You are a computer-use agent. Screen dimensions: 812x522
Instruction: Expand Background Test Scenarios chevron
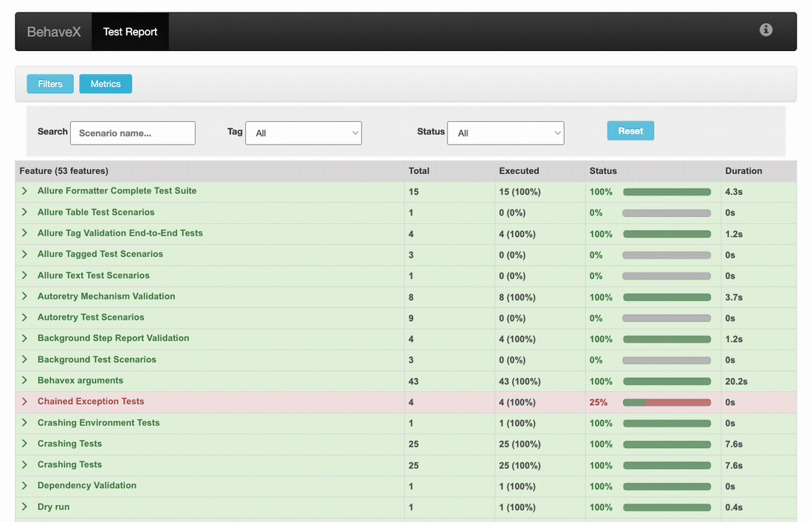pos(24,360)
